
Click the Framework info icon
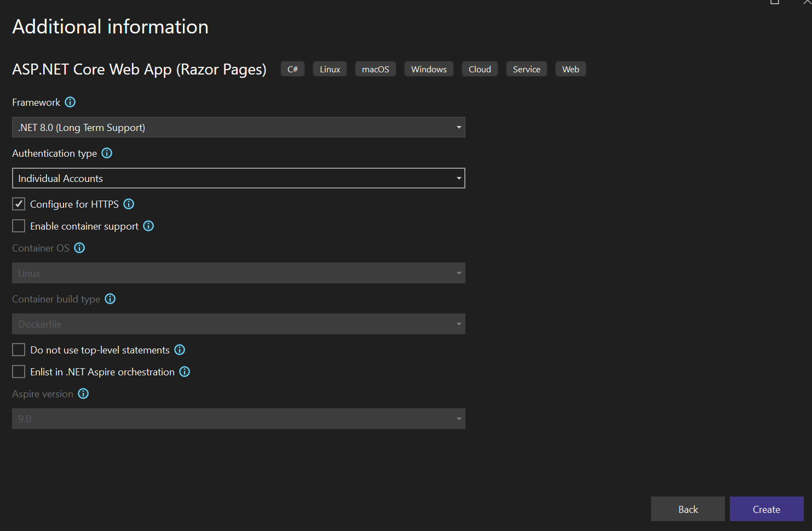[x=70, y=102]
